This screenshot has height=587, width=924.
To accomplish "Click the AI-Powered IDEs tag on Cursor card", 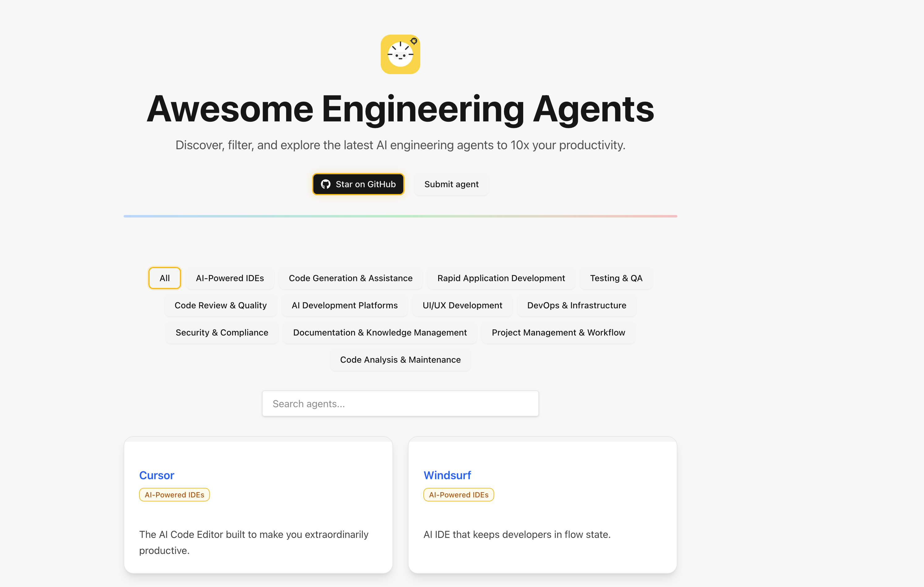I will [x=174, y=495].
